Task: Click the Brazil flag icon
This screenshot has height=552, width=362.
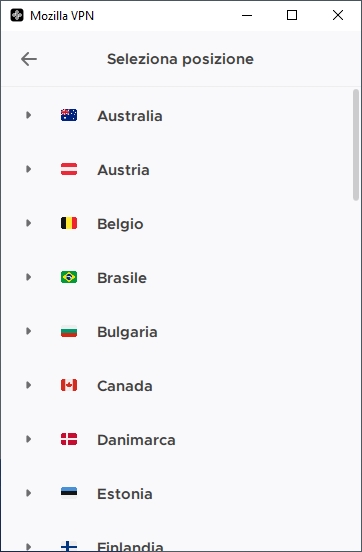Action: click(69, 277)
